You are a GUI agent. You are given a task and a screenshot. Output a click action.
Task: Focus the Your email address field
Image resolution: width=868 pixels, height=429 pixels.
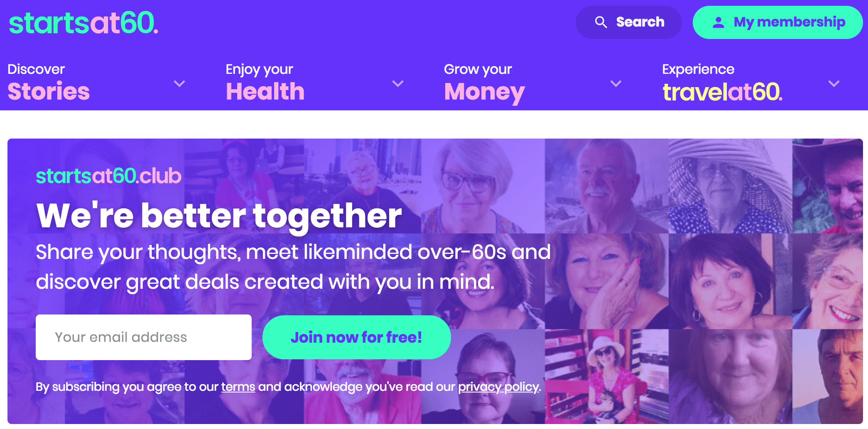point(144,337)
